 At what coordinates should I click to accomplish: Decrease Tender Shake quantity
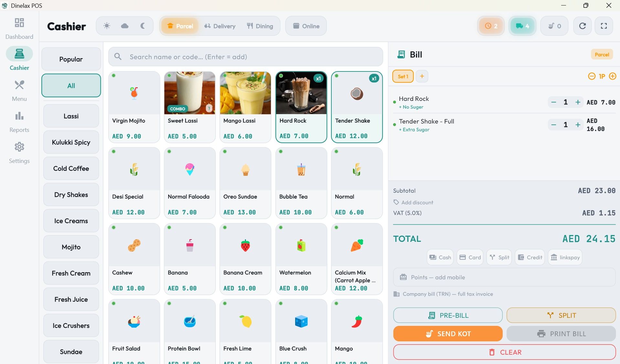coord(554,125)
